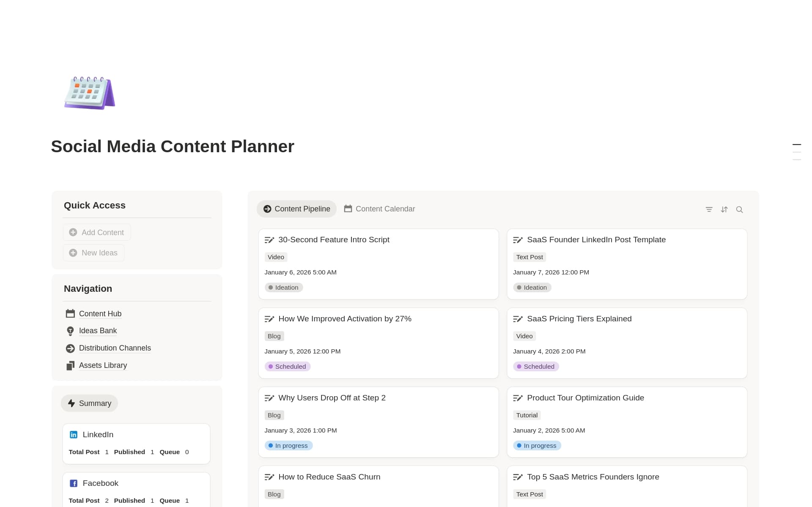The image size is (812, 507).
Task: Switch to the Content Calendar tab
Action: click(379, 209)
